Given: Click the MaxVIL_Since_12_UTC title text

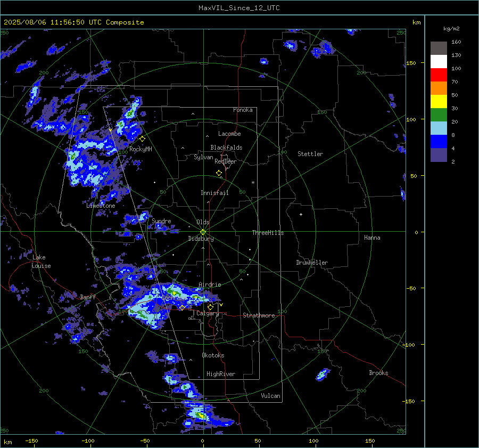Looking at the screenshot, I should [239, 8].
